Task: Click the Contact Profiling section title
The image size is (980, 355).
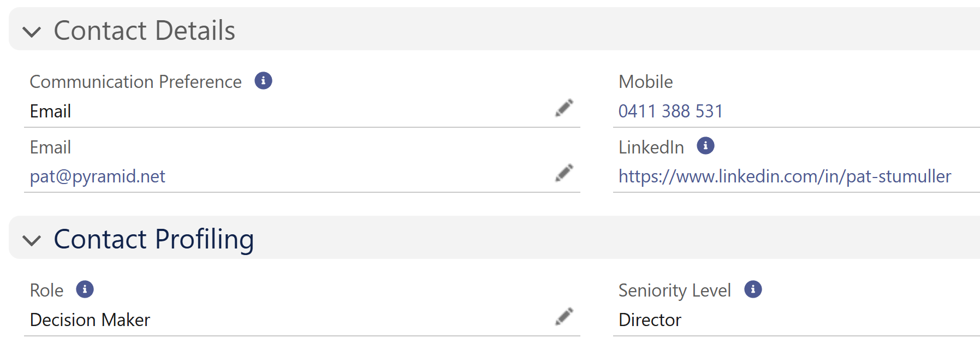Action: [x=153, y=239]
